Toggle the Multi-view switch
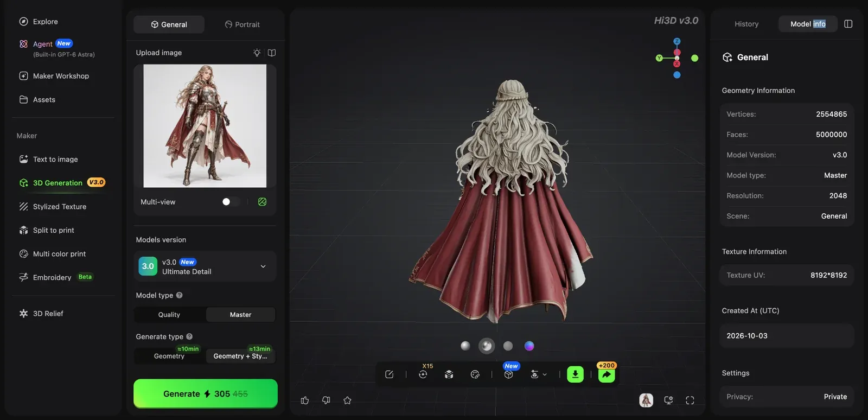The height and width of the screenshot is (420, 868). click(230, 202)
